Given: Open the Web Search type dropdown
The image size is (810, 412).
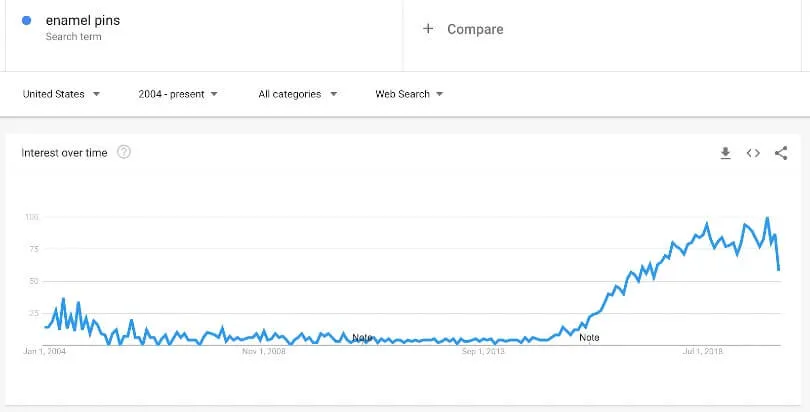Looking at the screenshot, I should (410, 94).
